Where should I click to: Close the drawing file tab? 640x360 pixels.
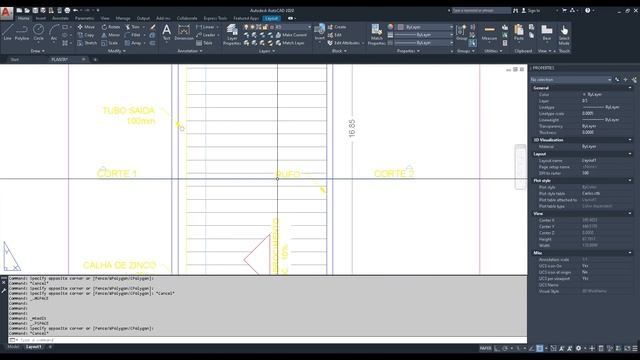click(83, 59)
